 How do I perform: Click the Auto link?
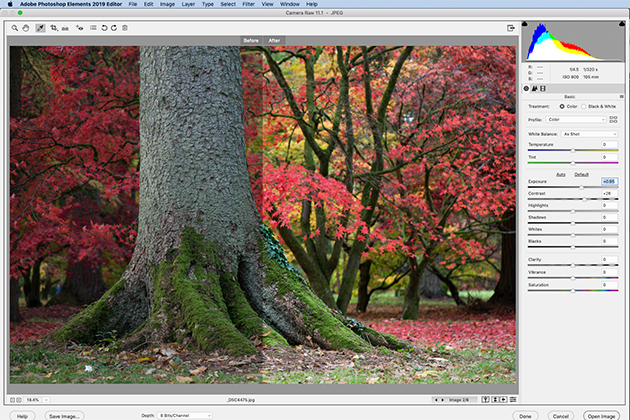(561, 174)
